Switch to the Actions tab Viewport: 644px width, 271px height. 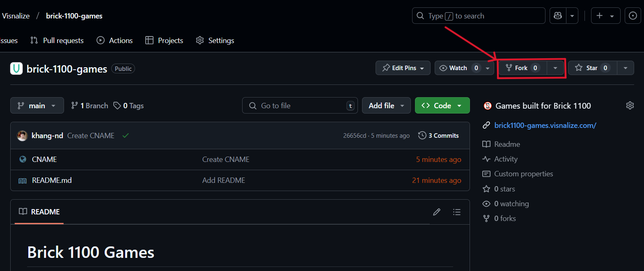pyautogui.click(x=115, y=40)
